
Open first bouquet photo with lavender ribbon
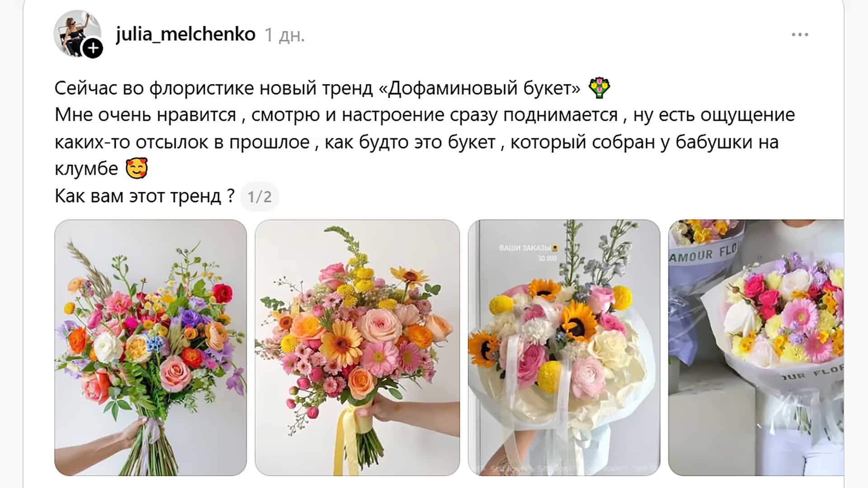(151, 347)
